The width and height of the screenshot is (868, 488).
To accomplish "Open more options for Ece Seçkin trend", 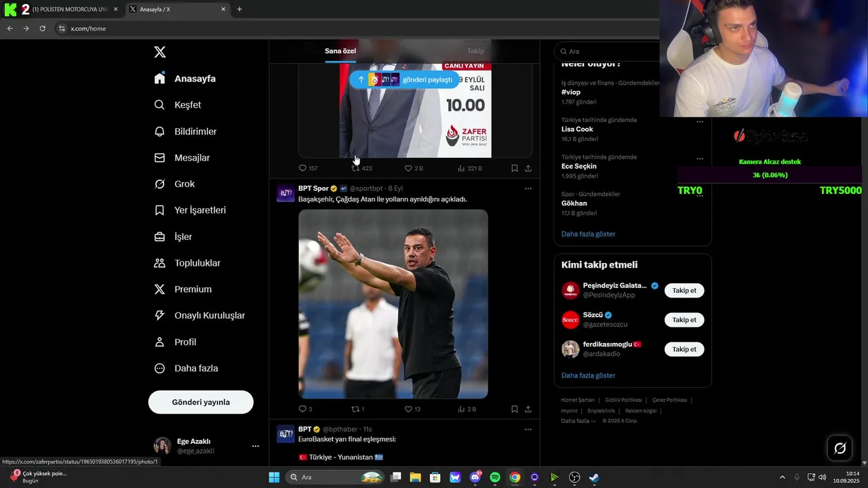I will coord(700,159).
